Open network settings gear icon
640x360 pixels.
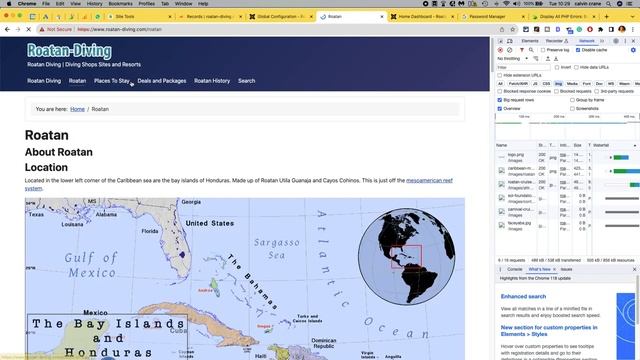633,50
